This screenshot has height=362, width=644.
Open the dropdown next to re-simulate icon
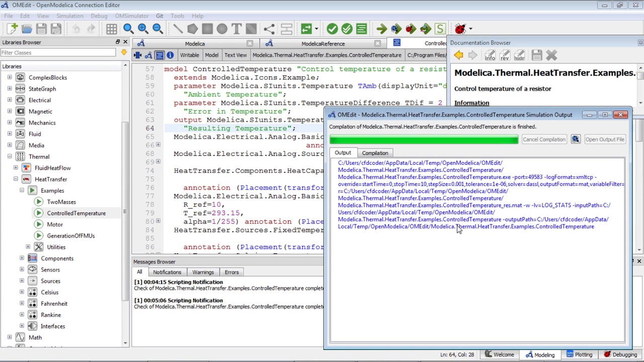pos(316,29)
